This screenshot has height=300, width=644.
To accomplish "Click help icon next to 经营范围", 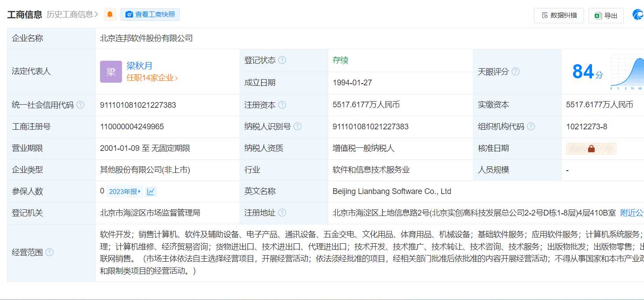I will 49,252.
